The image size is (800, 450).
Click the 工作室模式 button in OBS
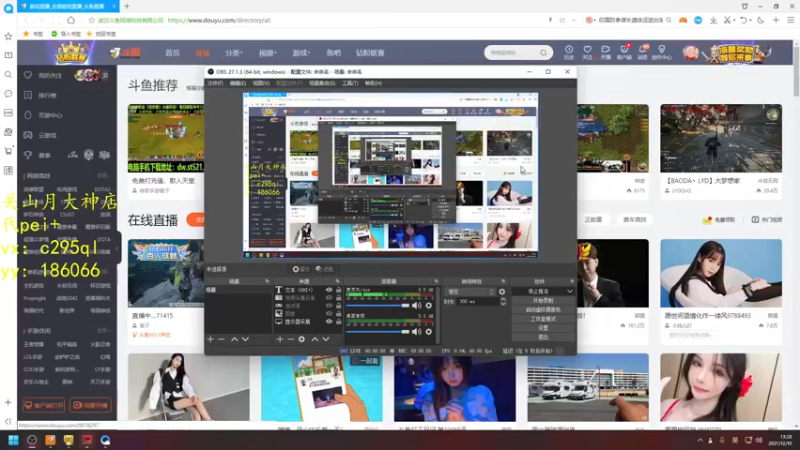pyautogui.click(x=543, y=319)
